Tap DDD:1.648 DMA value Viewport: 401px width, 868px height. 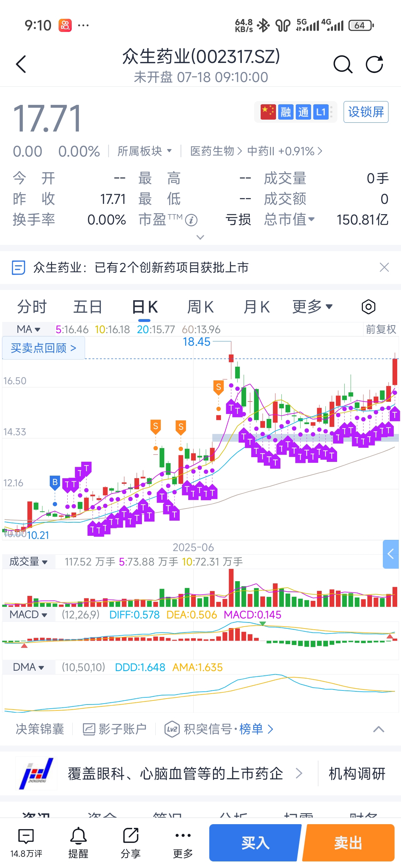coord(140,667)
